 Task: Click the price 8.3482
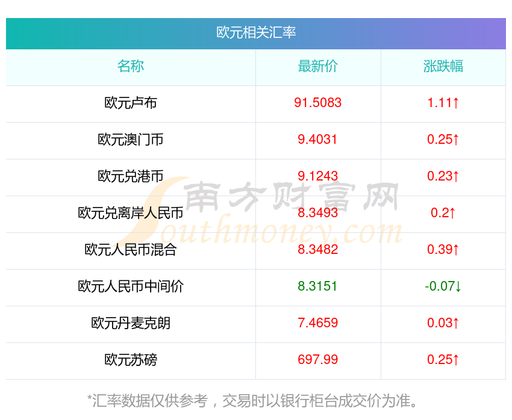click(317, 250)
